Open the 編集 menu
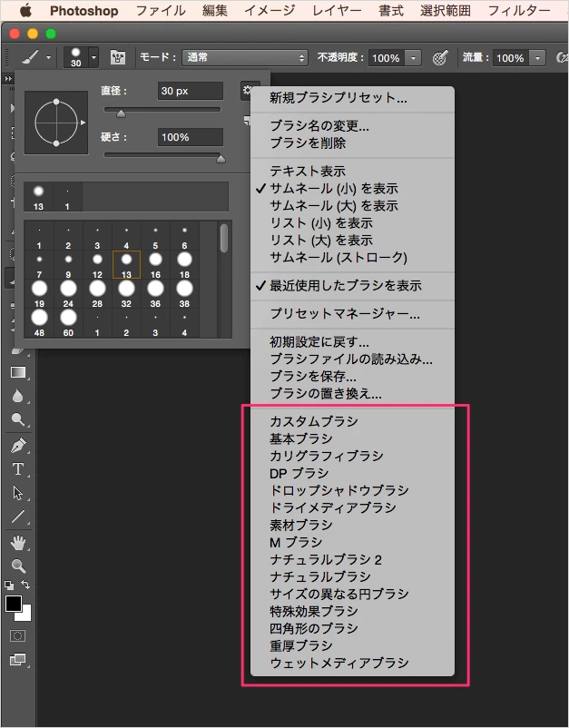569x728 pixels. (x=215, y=10)
